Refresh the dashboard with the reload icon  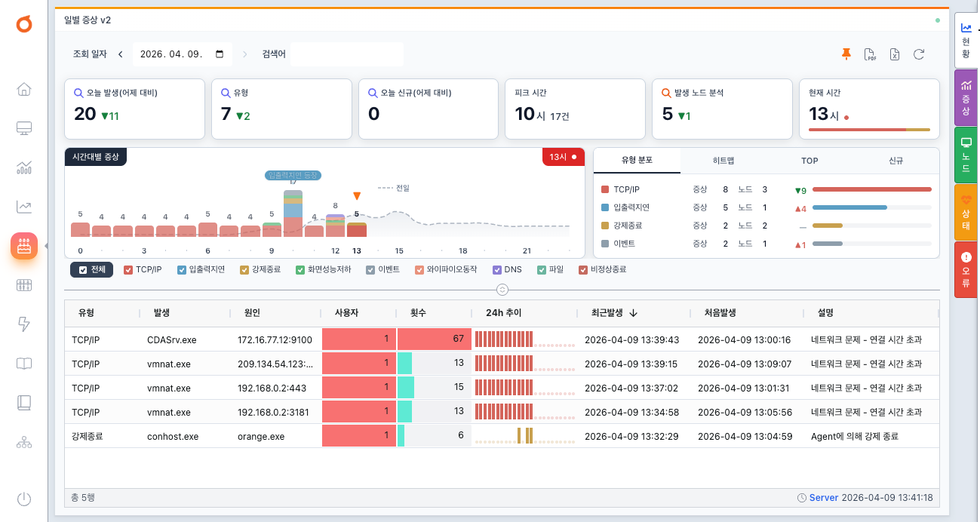click(x=919, y=54)
